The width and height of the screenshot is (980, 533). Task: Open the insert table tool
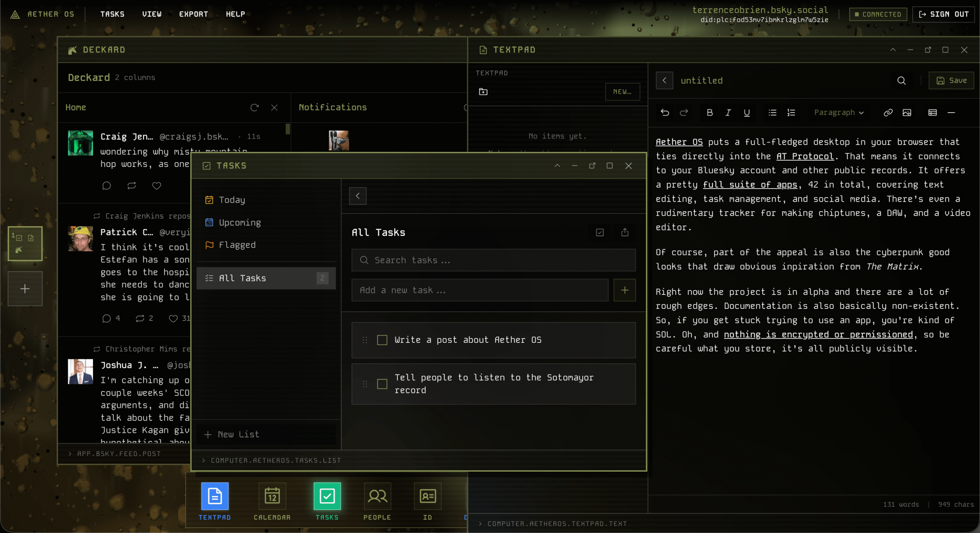[932, 112]
